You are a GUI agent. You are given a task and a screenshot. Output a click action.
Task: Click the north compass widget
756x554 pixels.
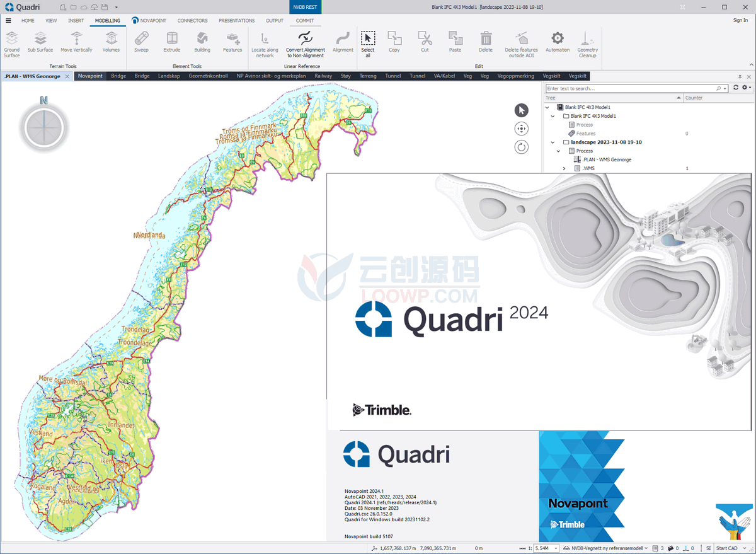point(43,127)
